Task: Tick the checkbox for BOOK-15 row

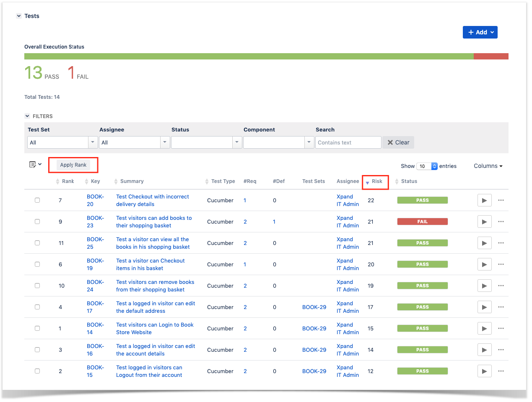Action: (37, 371)
